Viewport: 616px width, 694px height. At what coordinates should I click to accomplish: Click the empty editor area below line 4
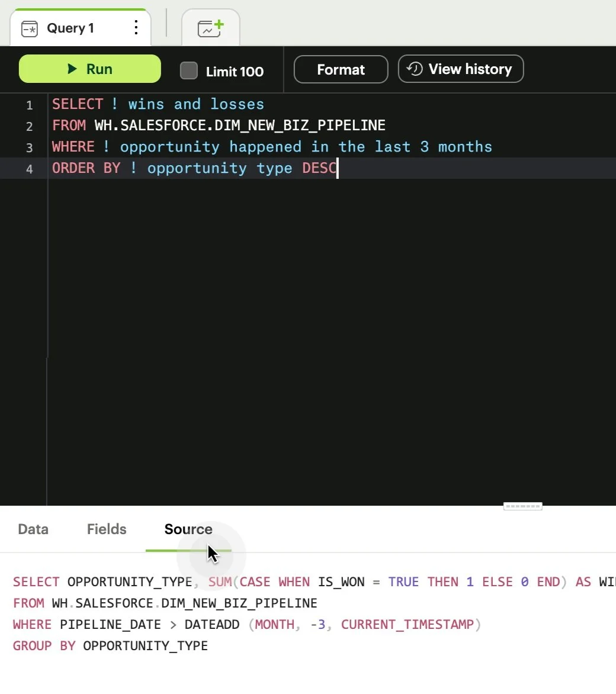(x=331, y=341)
